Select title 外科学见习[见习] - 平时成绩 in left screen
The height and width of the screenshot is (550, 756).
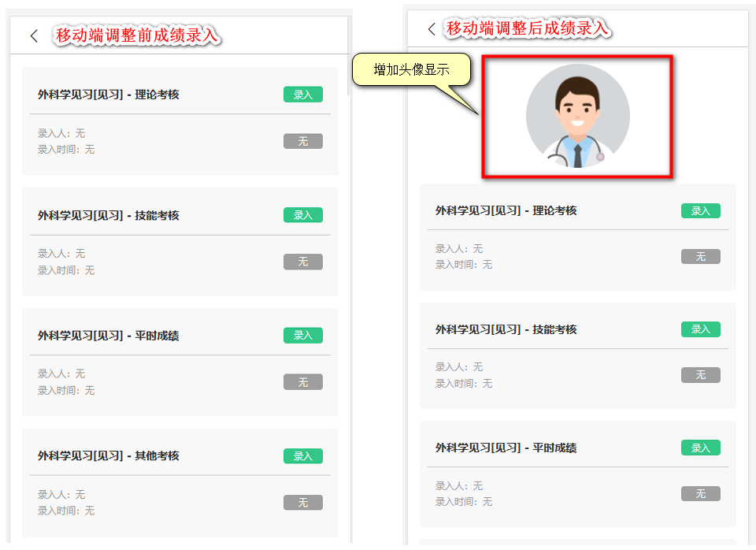point(109,336)
